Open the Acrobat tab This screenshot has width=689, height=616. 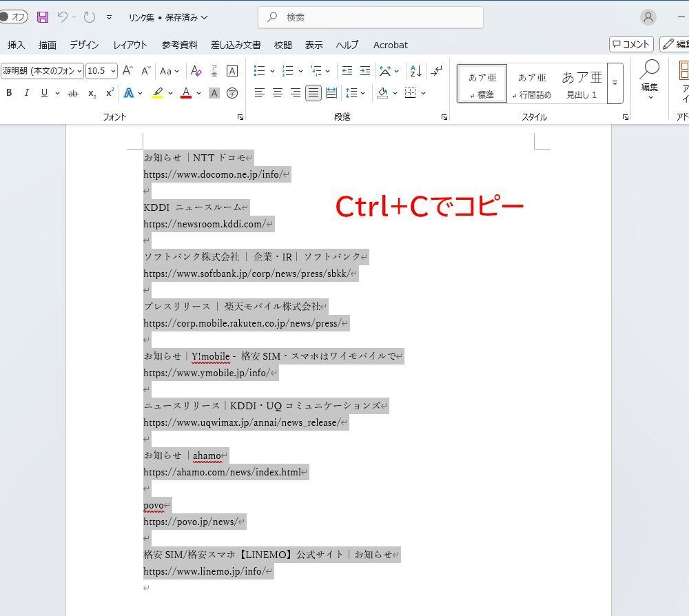click(x=391, y=45)
